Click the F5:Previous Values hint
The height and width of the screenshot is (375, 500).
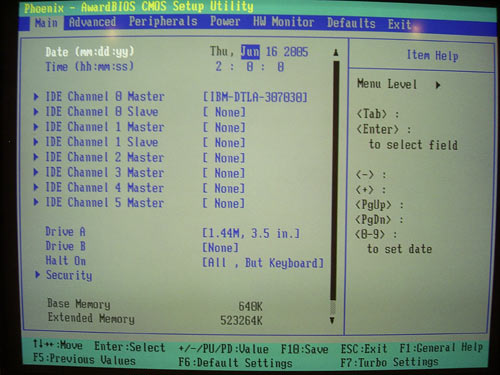(x=84, y=360)
